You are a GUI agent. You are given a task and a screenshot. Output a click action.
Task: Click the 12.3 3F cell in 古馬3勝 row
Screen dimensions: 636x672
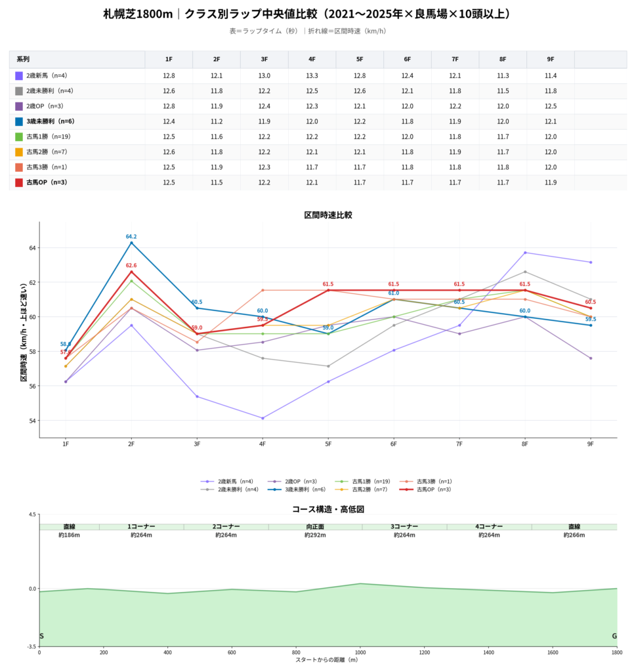tap(265, 167)
